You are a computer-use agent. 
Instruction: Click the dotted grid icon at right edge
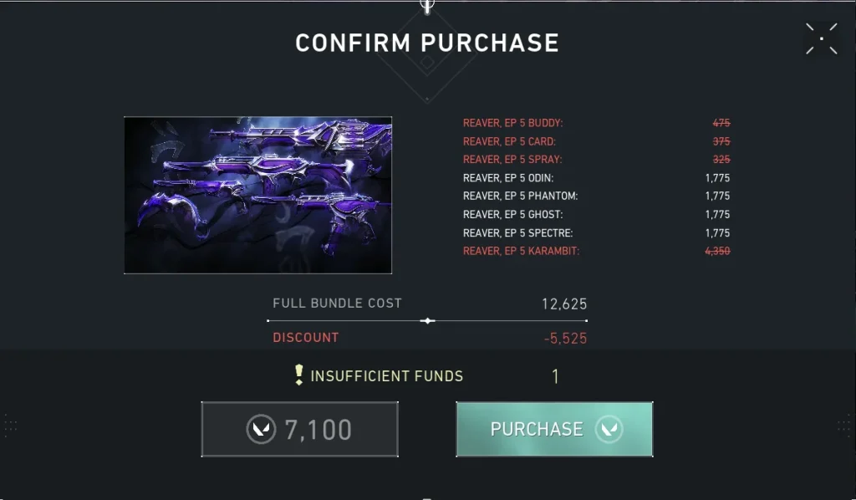point(844,426)
